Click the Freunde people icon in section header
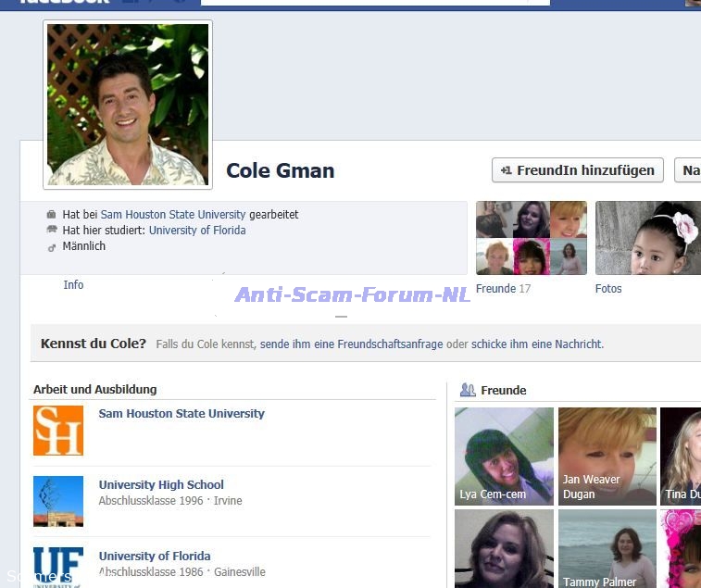Image resolution: width=701 pixels, height=588 pixels. tap(468, 390)
